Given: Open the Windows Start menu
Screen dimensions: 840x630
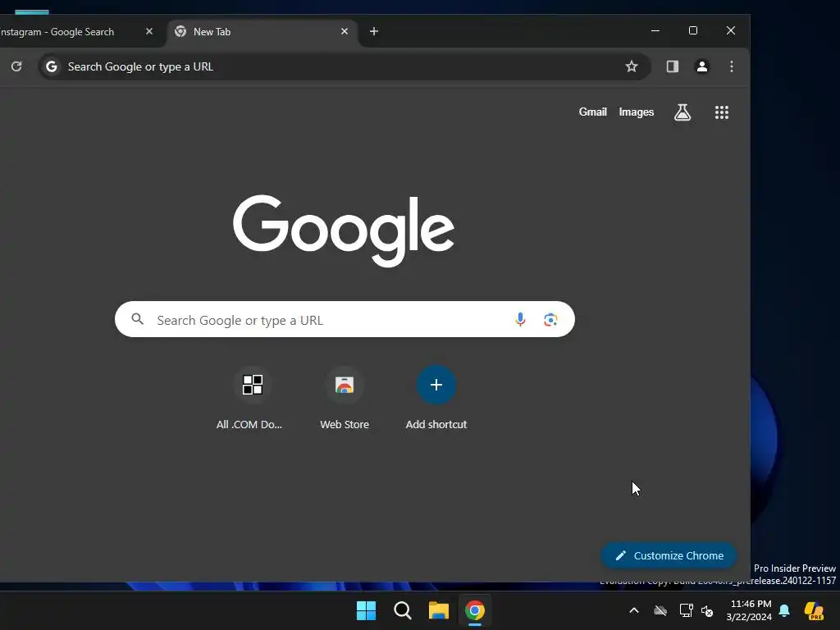Looking at the screenshot, I should [x=367, y=610].
